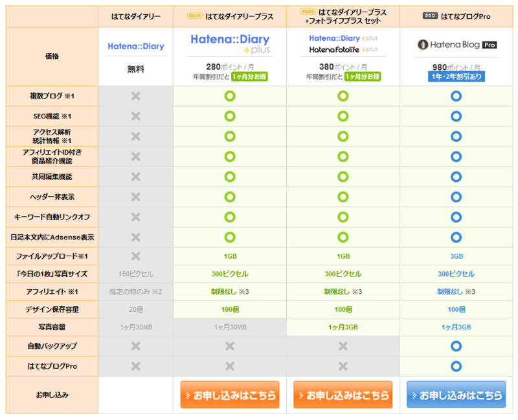This screenshot has width=518, height=420.
Task: Click the はてなダイアリー column header
Action: point(136,16)
